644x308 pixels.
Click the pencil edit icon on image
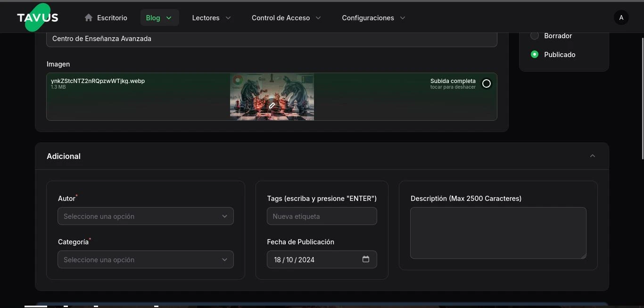tap(272, 106)
